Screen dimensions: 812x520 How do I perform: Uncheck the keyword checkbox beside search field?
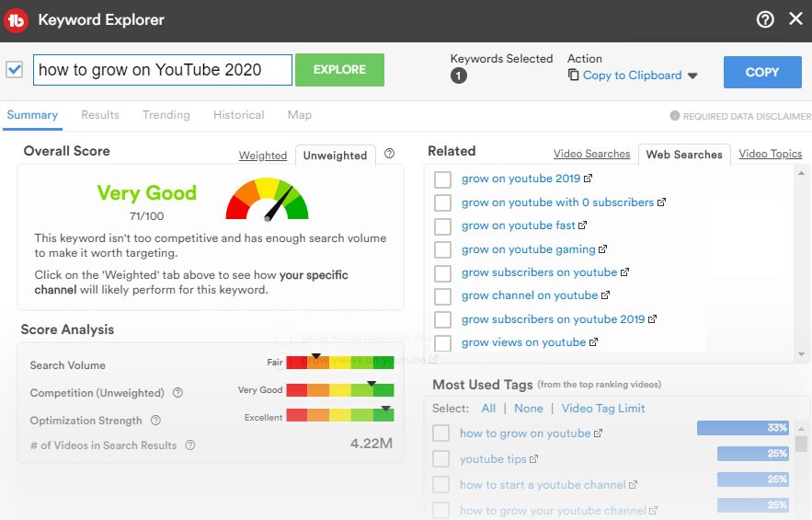pyautogui.click(x=15, y=69)
